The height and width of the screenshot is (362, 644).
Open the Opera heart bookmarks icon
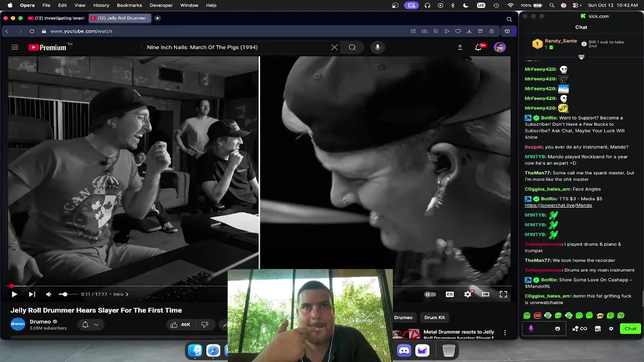(458, 31)
